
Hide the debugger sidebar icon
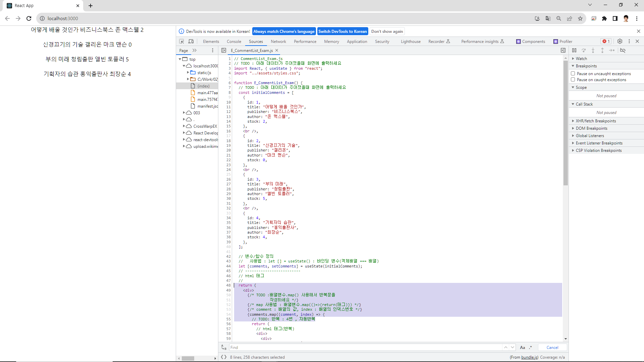563,50
